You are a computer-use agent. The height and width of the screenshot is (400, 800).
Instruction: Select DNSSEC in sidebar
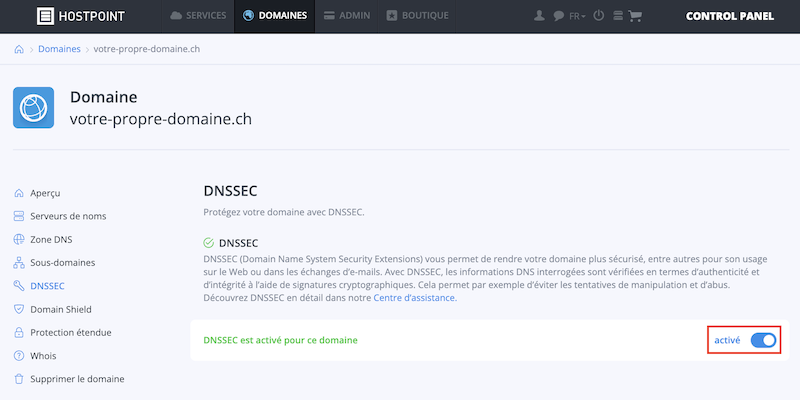click(47, 286)
